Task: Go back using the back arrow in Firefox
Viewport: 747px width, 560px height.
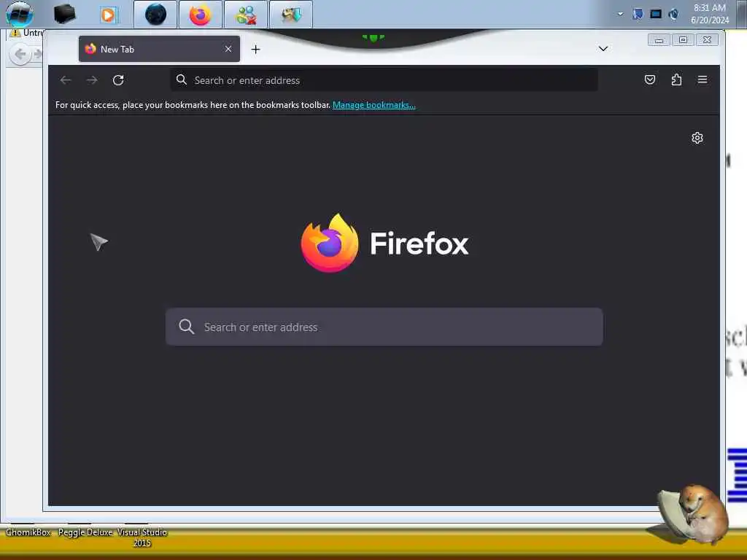Action: point(66,80)
